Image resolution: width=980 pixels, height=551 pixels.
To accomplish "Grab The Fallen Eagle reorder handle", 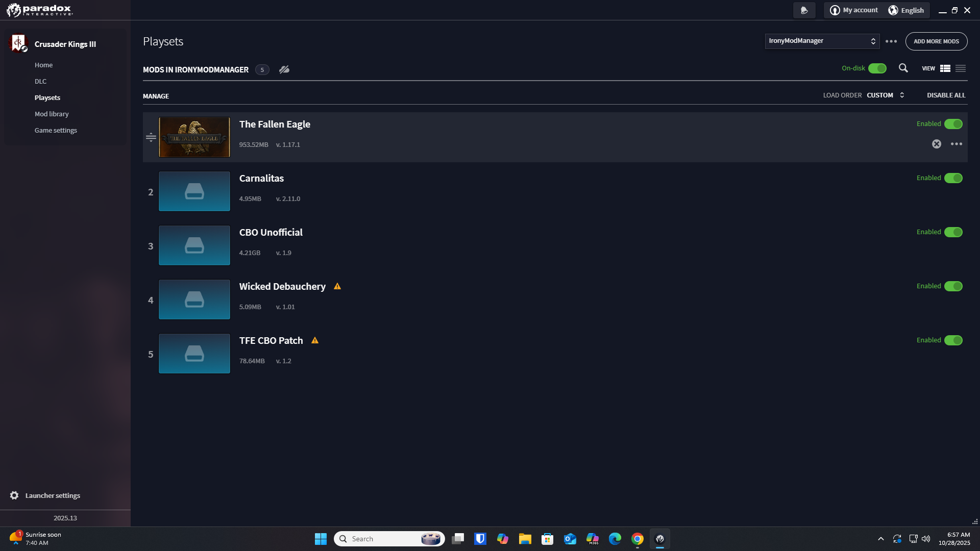I will [x=151, y=137].
